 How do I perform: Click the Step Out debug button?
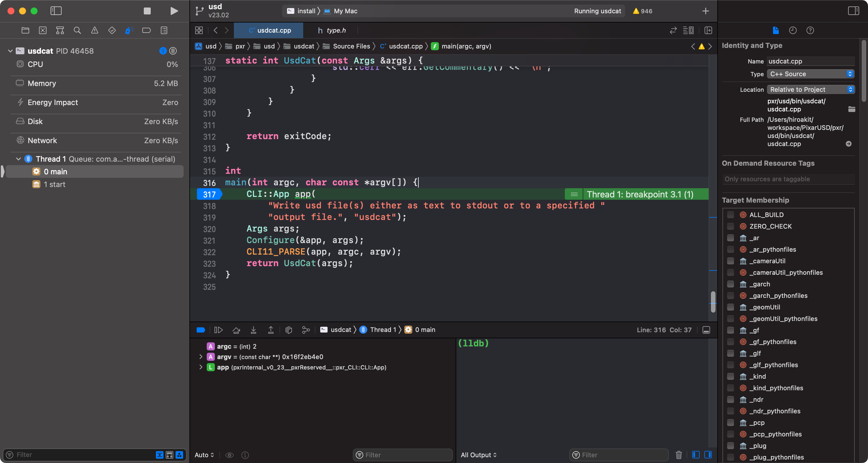271,330
